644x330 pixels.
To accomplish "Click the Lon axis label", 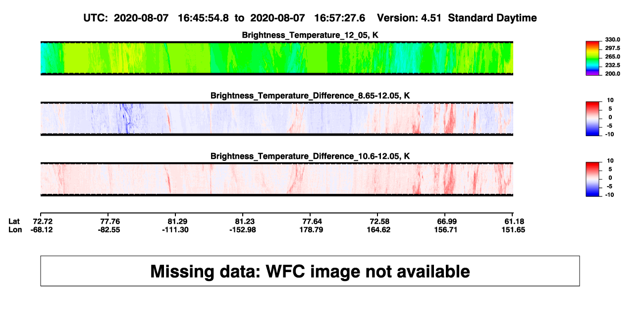I will coord(15,230).
